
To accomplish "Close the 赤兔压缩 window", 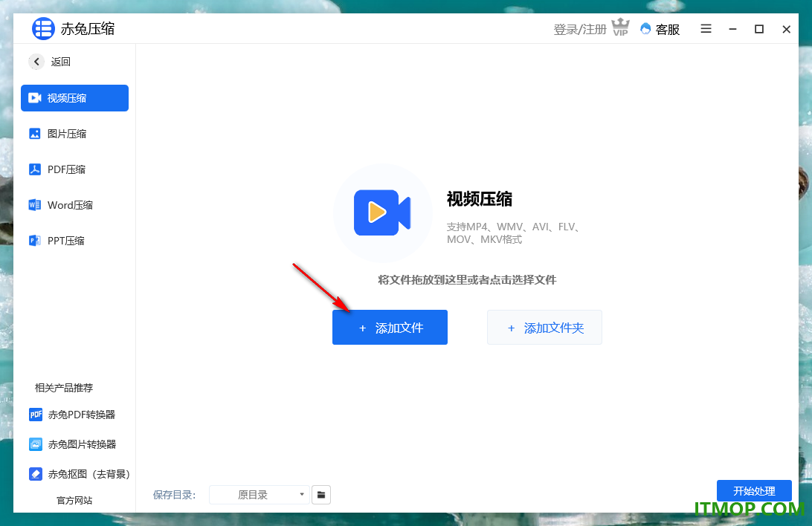I will click(786, 30).
